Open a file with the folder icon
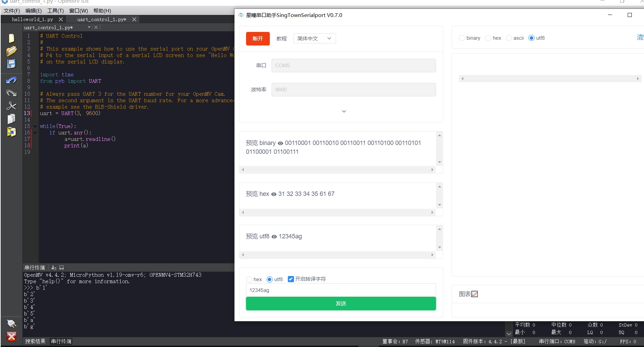This screenshot has width=644, height=347. 11,51
